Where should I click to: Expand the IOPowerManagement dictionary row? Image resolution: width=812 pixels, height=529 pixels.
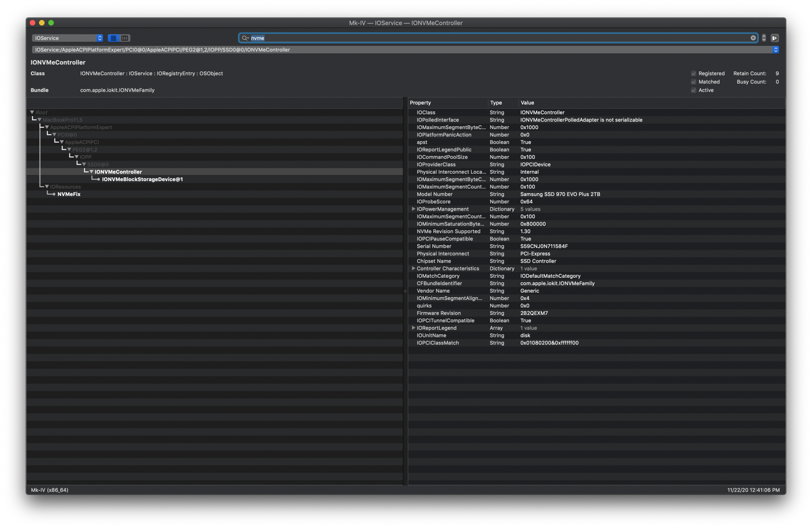tap(413, 209)
